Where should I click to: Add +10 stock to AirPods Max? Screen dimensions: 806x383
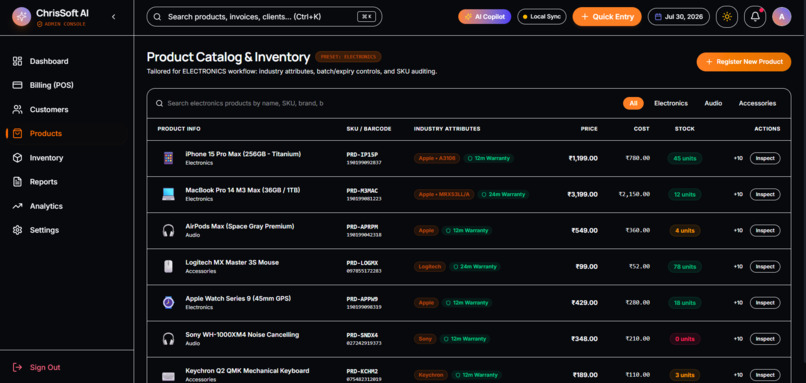[x=738, y=230]
